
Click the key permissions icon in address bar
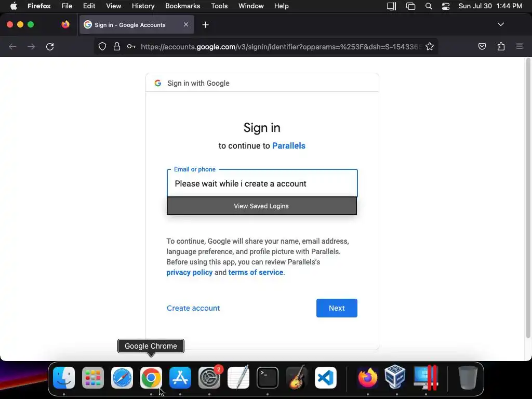tap(131, 46)
